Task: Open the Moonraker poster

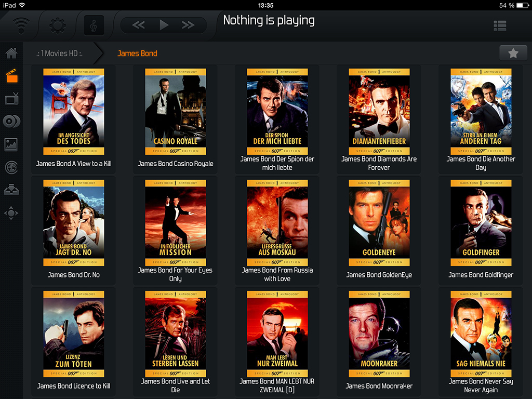Action: tap(379, 334)
